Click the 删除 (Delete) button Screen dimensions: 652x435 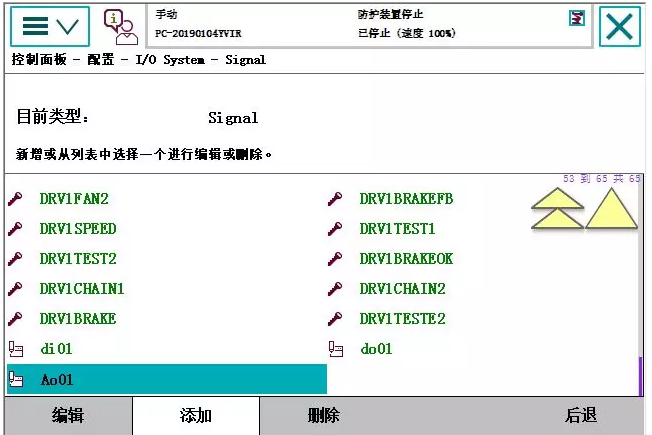(x=324, y=415)
